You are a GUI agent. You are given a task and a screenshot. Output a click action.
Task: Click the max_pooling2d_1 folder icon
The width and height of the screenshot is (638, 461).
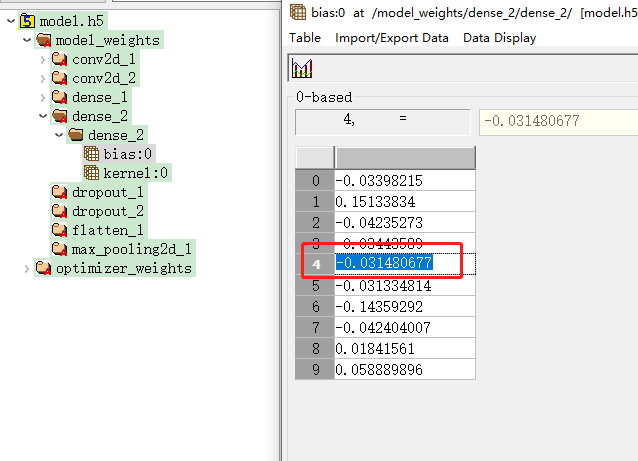pyautogui.click(x=59, y=249)
